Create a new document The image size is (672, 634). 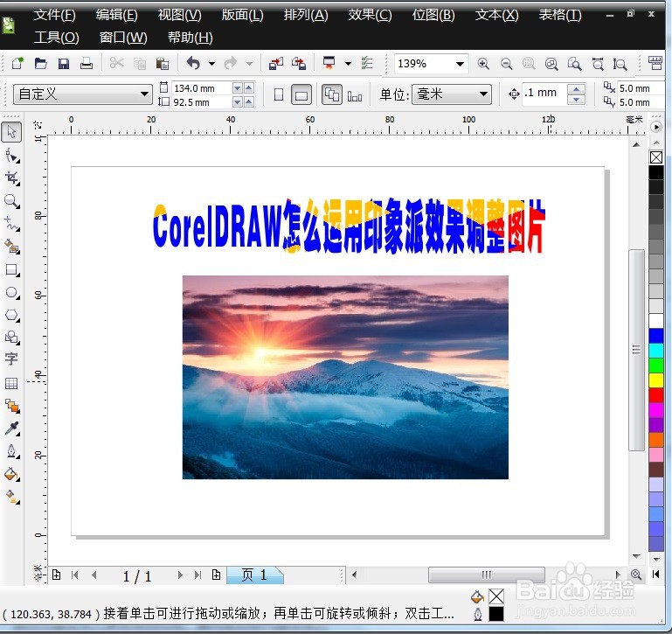tap(17, 64)
